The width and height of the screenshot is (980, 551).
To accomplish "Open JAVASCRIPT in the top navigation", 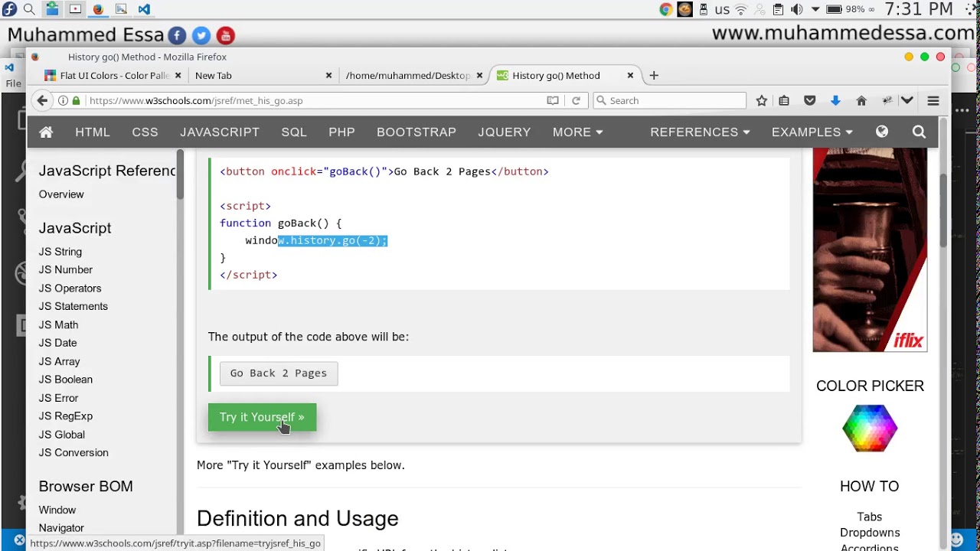I will tap(220, 132).
